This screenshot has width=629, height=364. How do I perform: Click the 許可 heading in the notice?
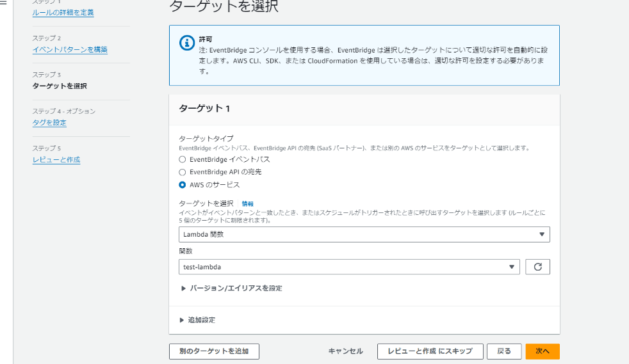click(206, 39)
